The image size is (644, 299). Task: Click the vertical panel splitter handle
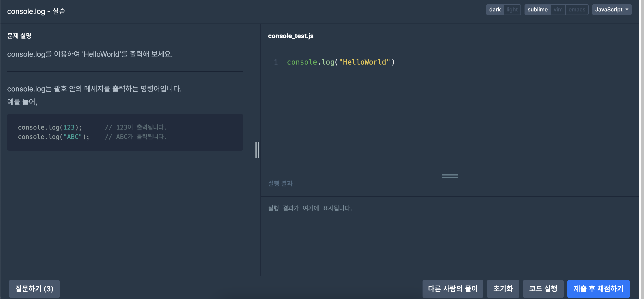click(x=257, y=150)
